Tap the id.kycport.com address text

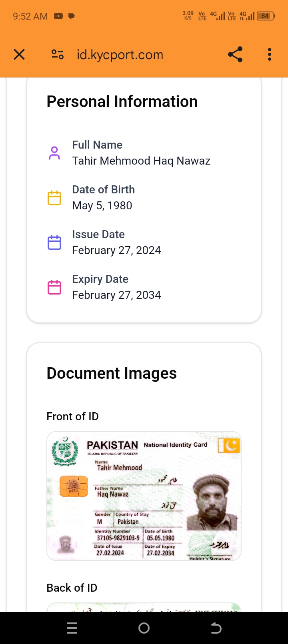(x=120, y=55)
